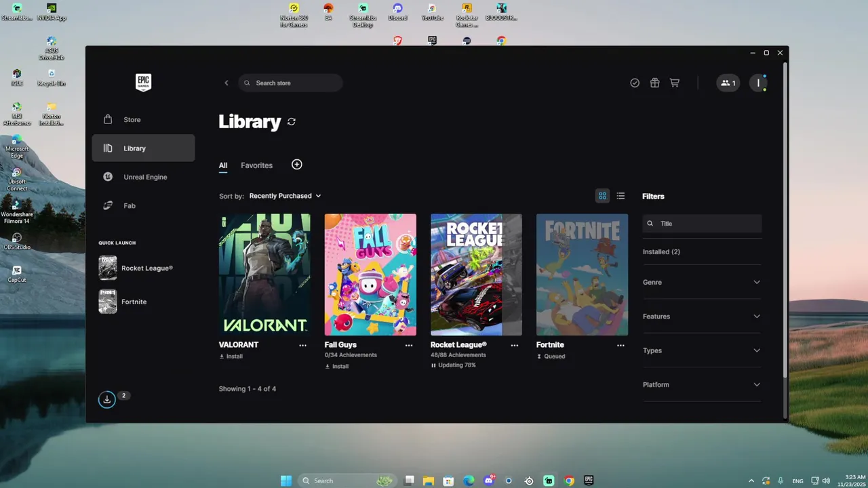
Task: Click the Search store field
Action: coord(290,83)
